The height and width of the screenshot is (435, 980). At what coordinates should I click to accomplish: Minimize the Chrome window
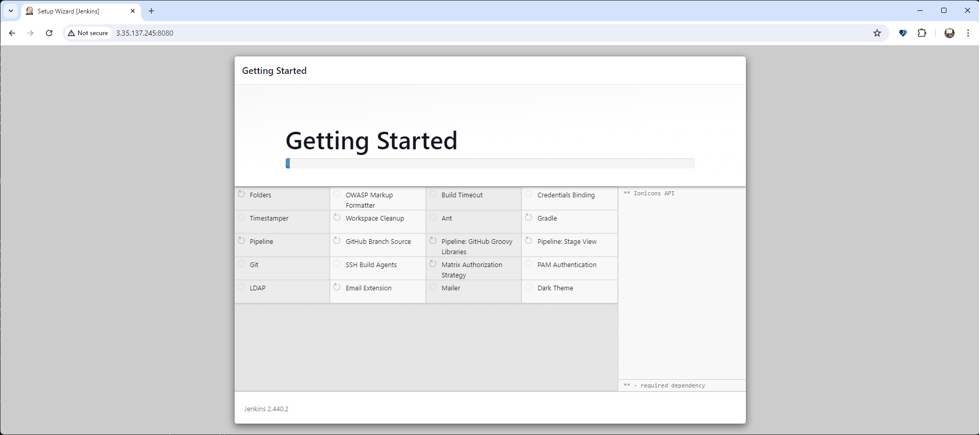[920, 10]
